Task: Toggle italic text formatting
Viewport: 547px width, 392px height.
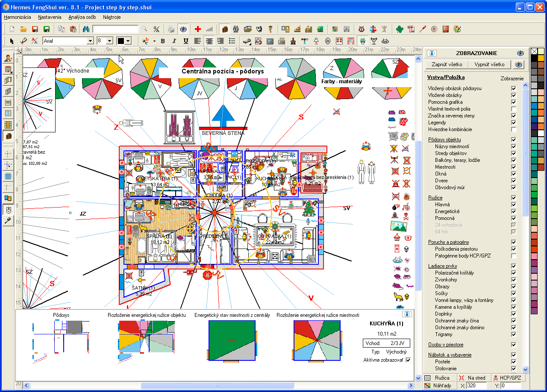Action: pos(174,41)
